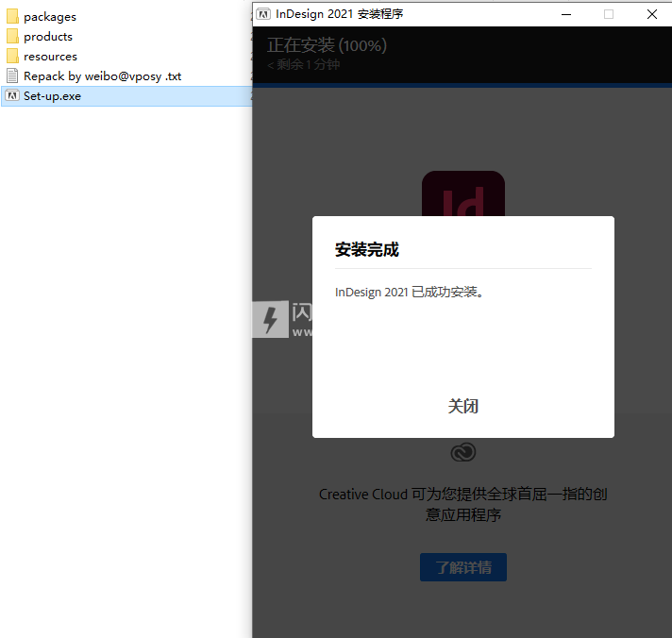Select the packages folder name

coord(50,17)
